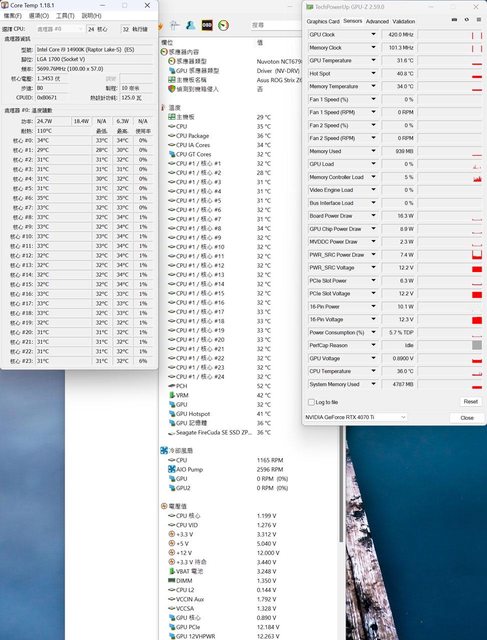Click the Close button in GPU-Z

tap(467, 418)
